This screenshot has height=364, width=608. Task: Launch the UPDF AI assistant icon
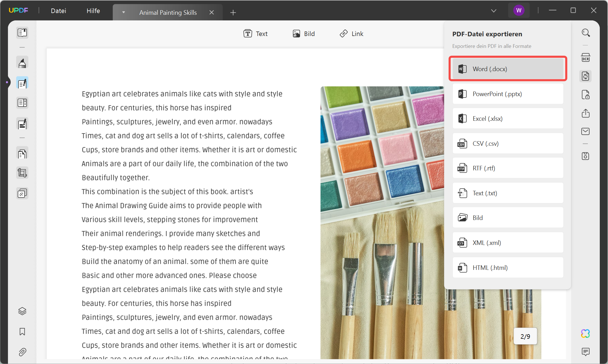click(x=585, y=333)
